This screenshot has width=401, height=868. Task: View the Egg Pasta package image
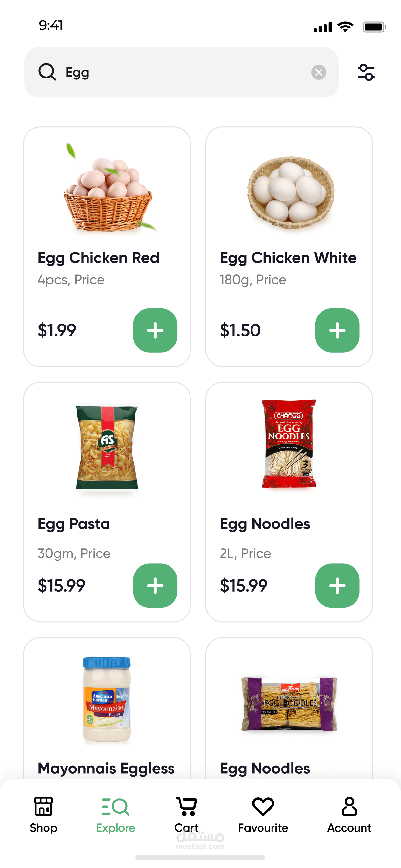click(x=107, y=447)
